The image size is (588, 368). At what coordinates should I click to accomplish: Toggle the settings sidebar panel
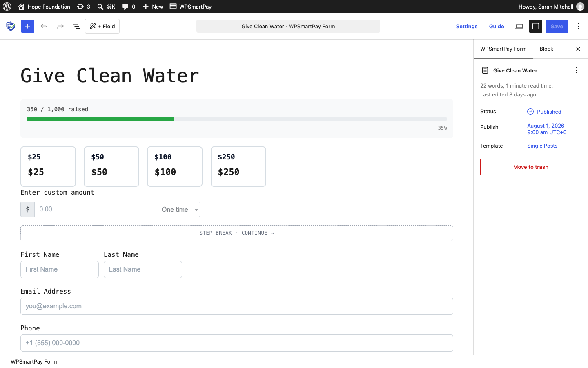click(x=536, y=26)
